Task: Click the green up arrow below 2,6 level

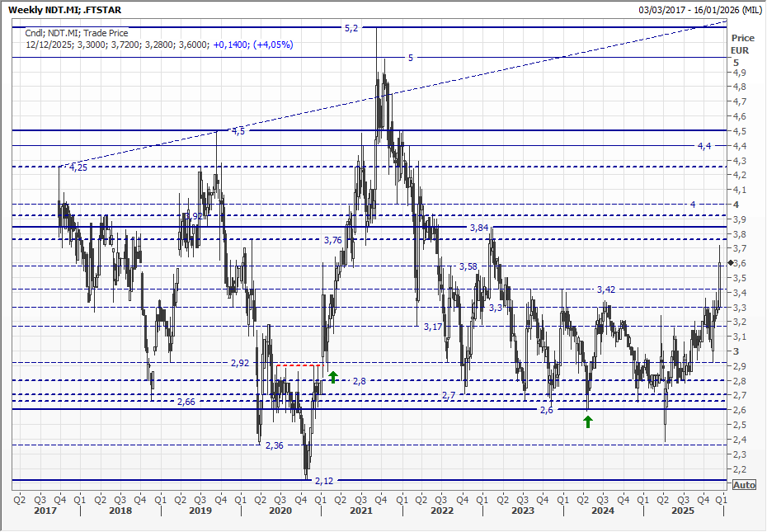Action: (588, 421)
